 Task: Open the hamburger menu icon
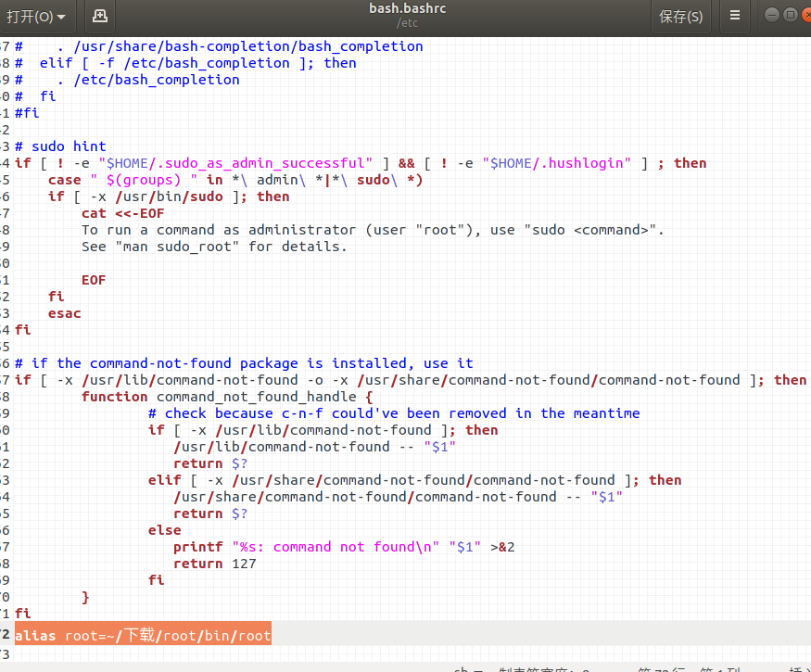click(735, 17)
